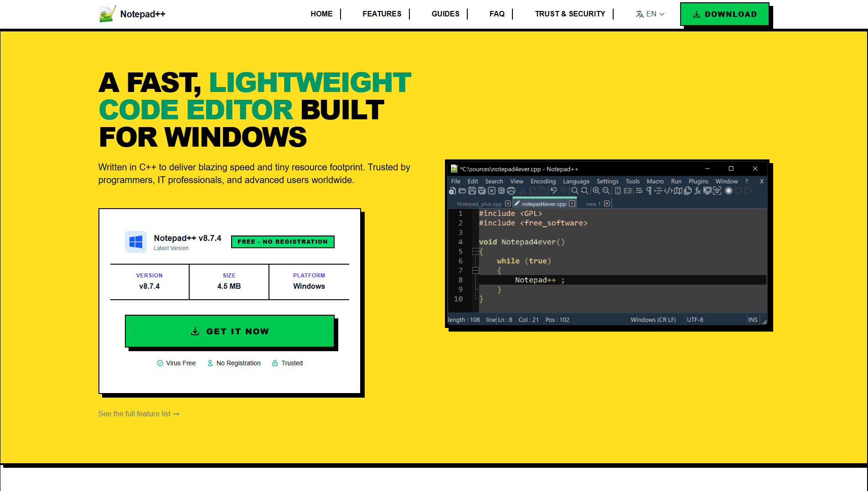Click the Replace icon in the toolbar
This screenshot has width=868, height=491.
584,191
